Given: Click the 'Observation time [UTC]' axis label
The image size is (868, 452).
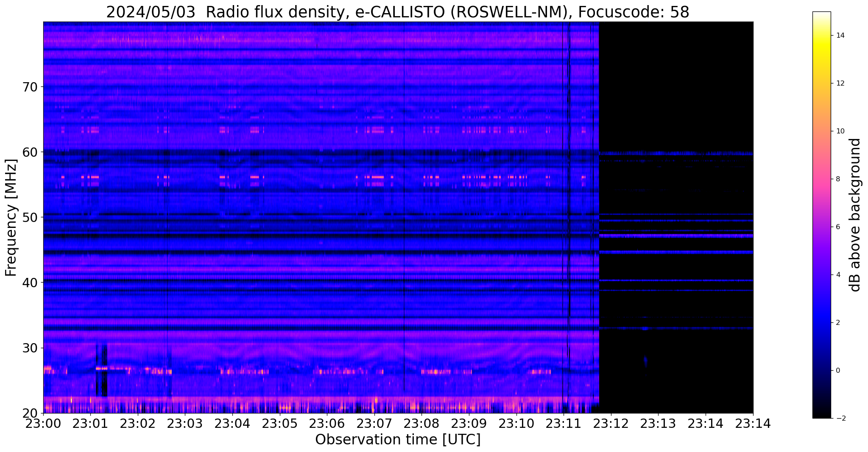Looking at the screenshot, I should [x=398, y=440].
